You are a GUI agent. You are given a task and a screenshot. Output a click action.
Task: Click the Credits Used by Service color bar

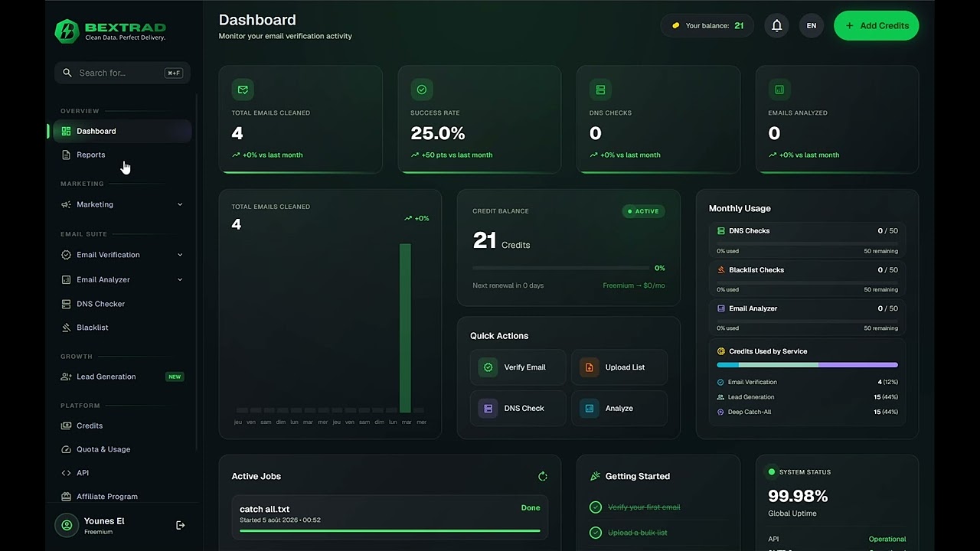[807, 365]
